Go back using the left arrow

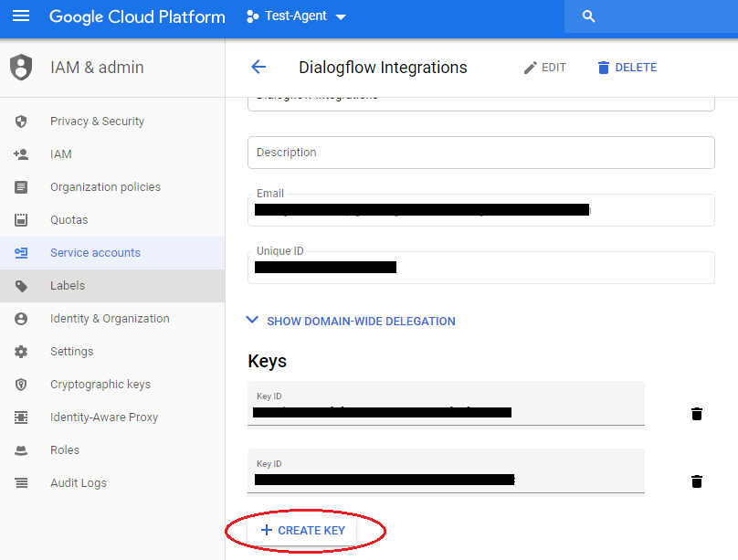click(258, 67)
